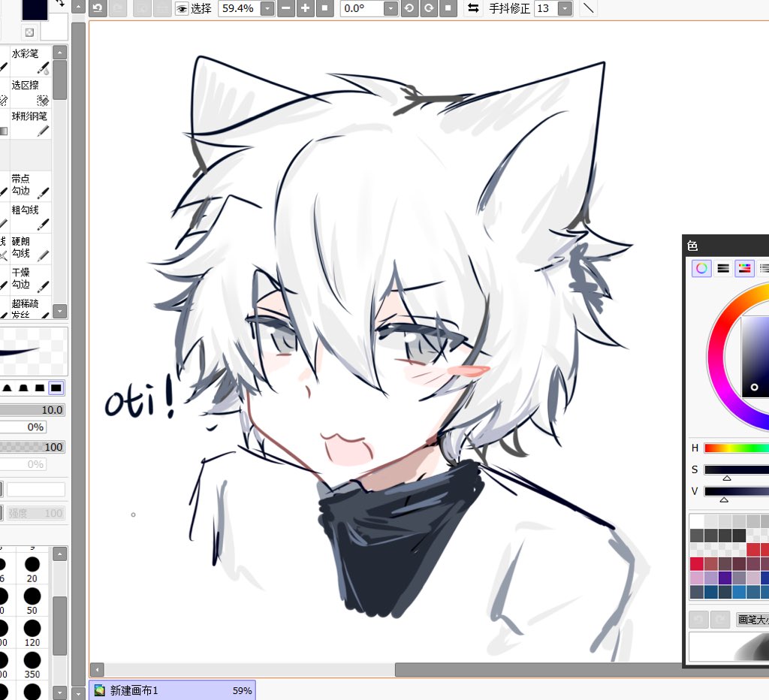The image size is (769, 700).
Task: Toggle the color wheel panel button
Action: pos(702,268)
